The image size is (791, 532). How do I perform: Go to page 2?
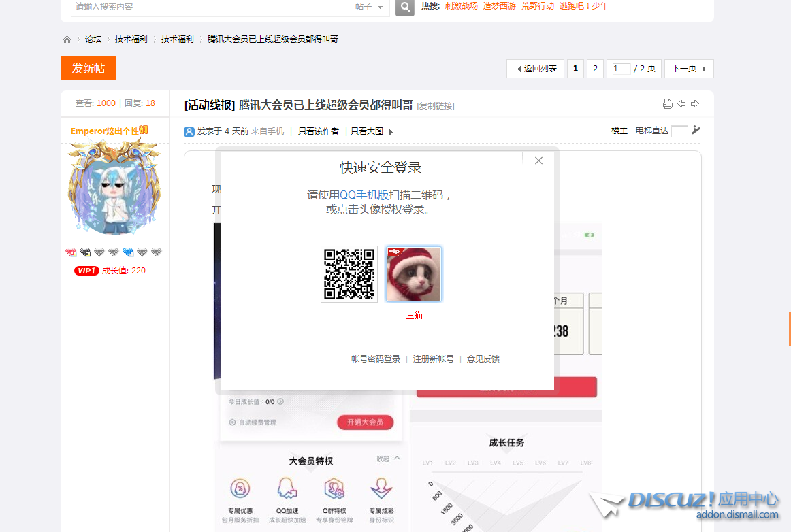[595, 69]
